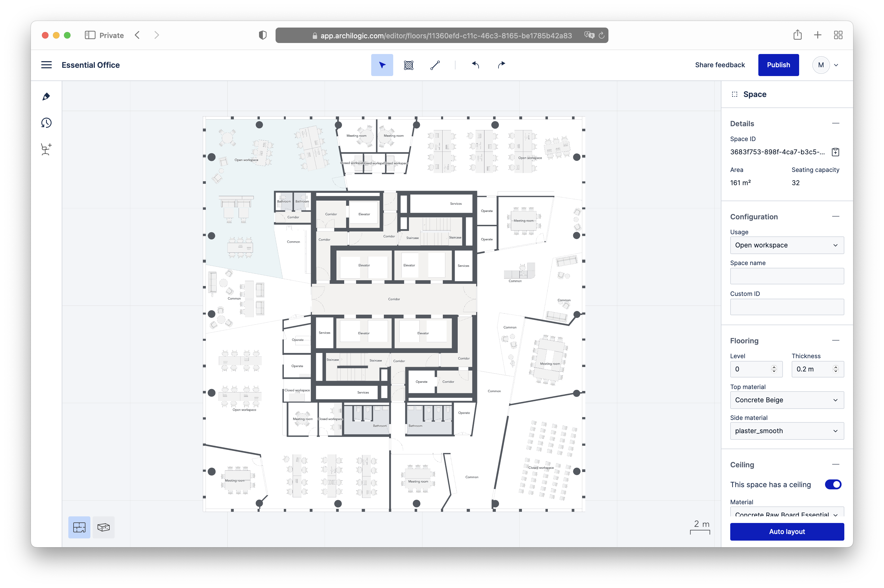Screen dimensions: 884x588
Task: Collapse the Ceiling section
Action: (x=835, y=465)
